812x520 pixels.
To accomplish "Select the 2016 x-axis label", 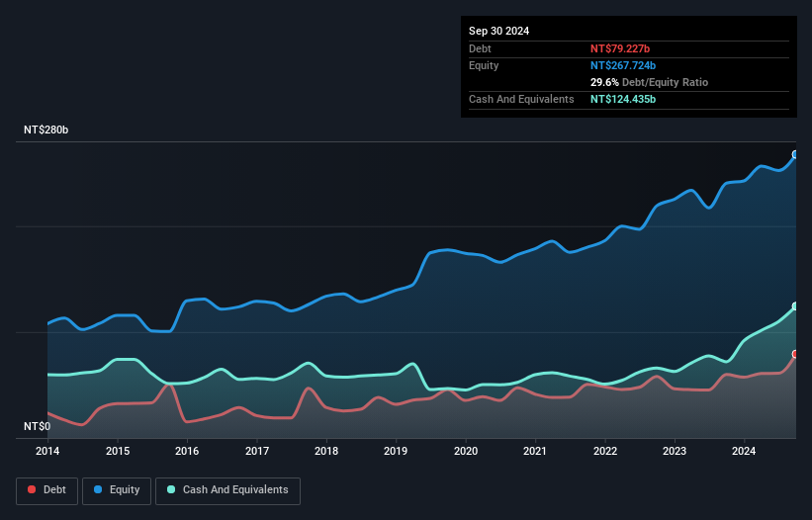I will click(187, 451).
